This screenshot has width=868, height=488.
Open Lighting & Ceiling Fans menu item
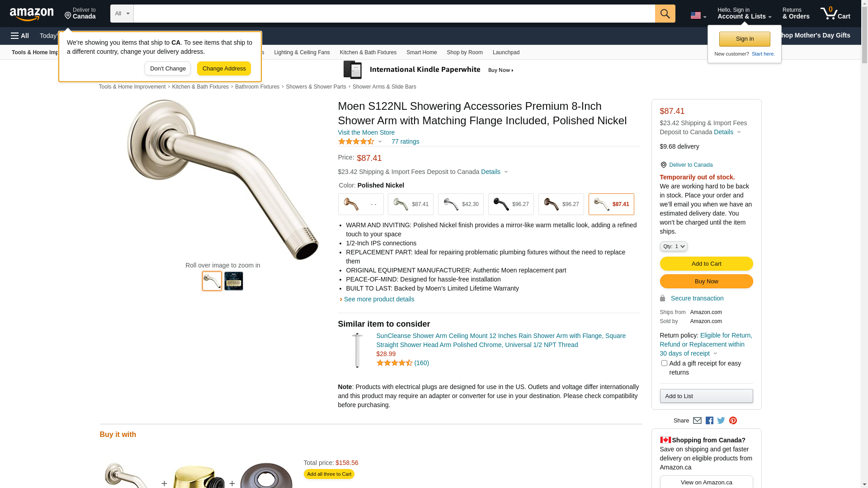coord(302,52)
